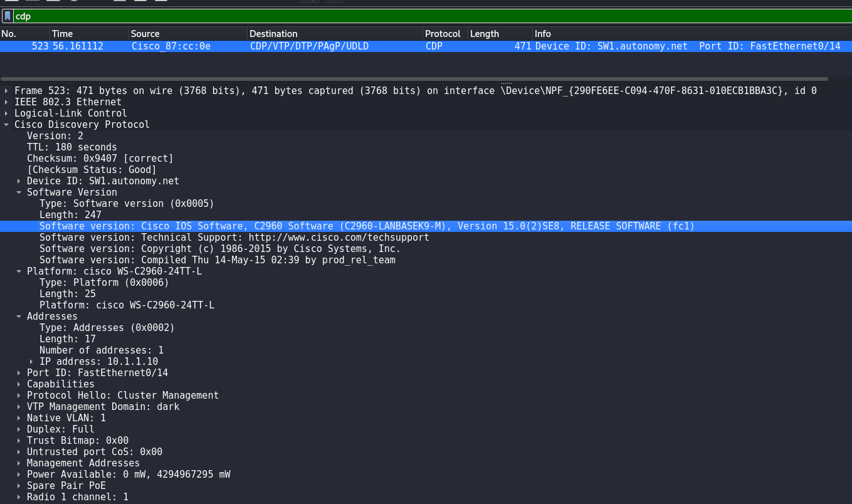Expand VTP Management Domain dark field
Screen dimensions: 852x504
[19, 407]
